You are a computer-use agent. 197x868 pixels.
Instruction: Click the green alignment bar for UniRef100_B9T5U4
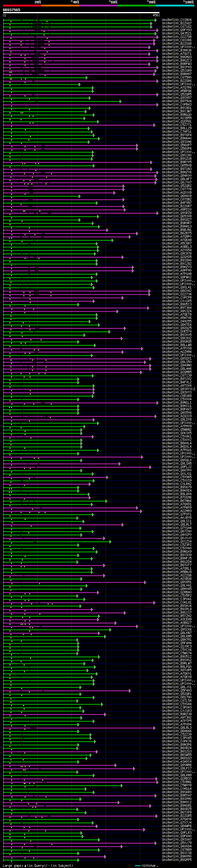coord(62,101)
